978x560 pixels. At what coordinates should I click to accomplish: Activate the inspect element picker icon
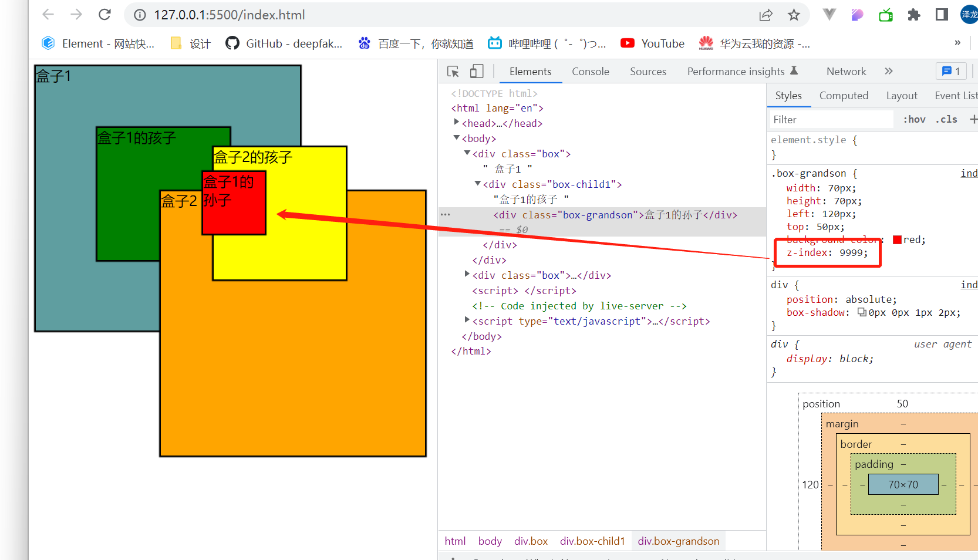point(453,72)
